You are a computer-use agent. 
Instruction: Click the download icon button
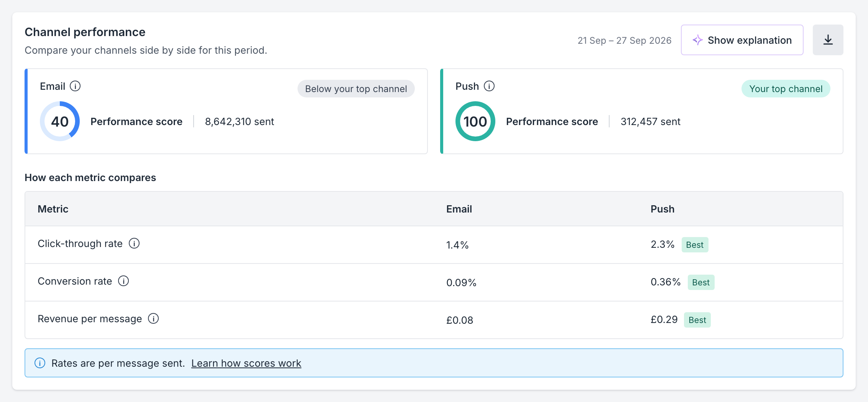(828, 40)
